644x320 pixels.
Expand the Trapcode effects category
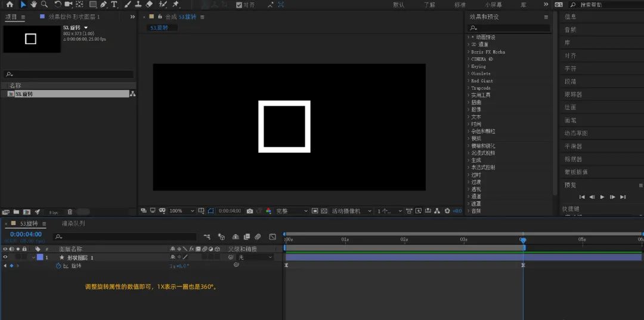tap(468, 88)
